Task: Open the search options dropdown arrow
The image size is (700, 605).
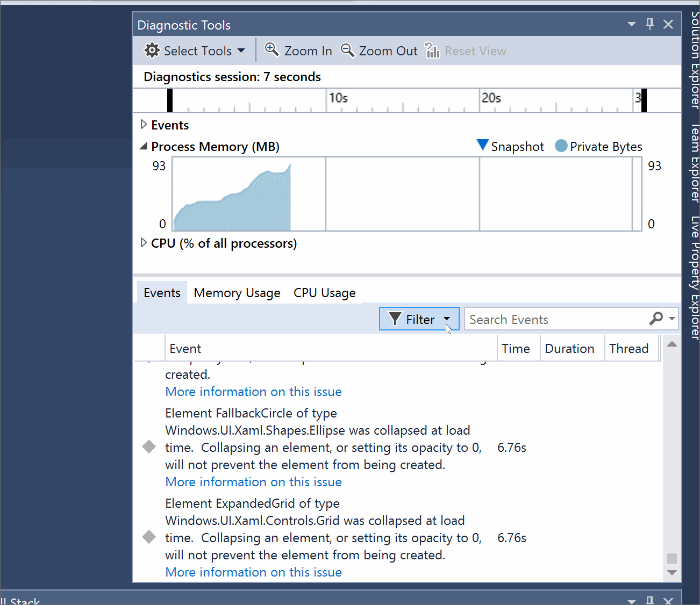Action: pos(672,319)
